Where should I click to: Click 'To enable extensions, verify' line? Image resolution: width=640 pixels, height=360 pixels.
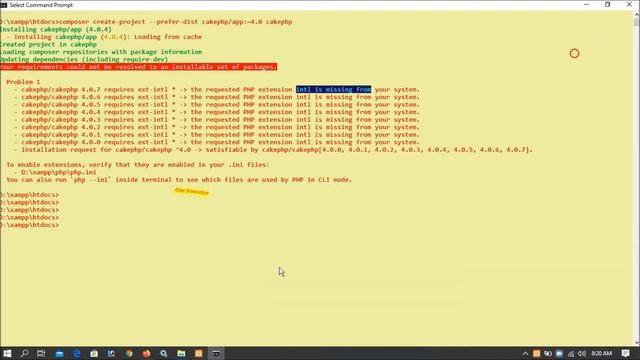point(138,164)
